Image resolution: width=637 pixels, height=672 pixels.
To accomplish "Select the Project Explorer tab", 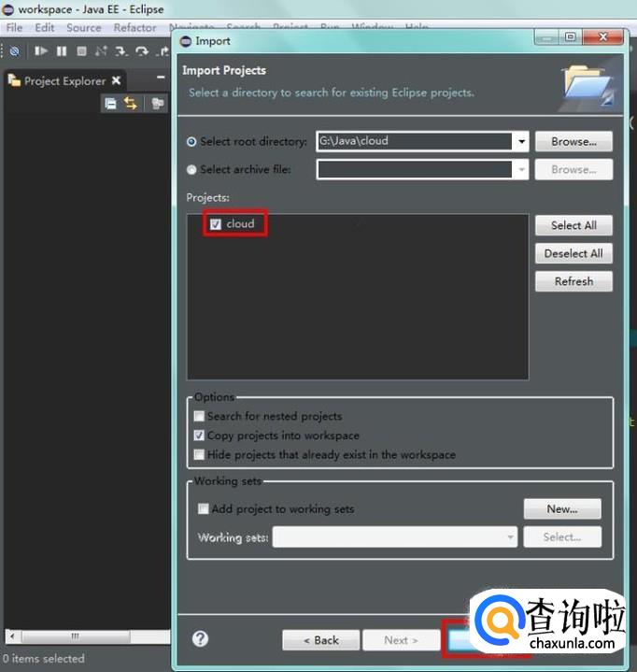I will (x=64, y=81).
